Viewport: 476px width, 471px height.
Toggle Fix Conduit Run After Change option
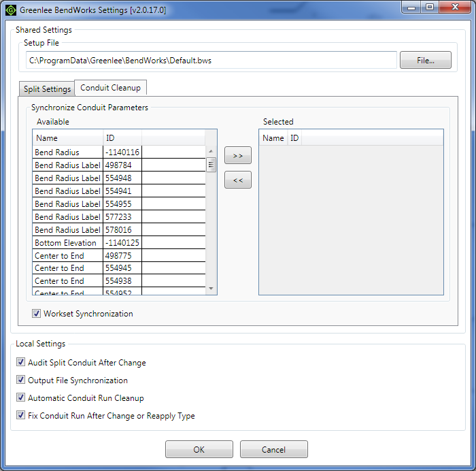(20, 415)
